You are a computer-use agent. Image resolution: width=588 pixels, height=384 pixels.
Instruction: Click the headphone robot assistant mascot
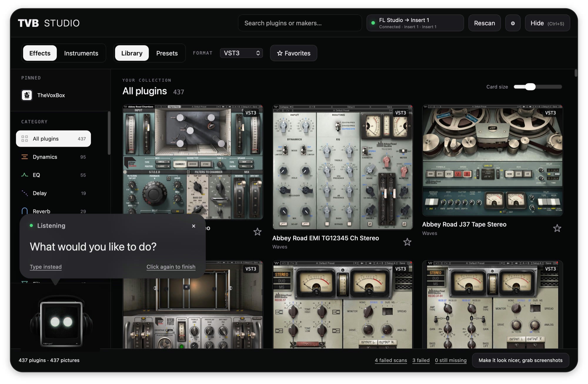61,321
